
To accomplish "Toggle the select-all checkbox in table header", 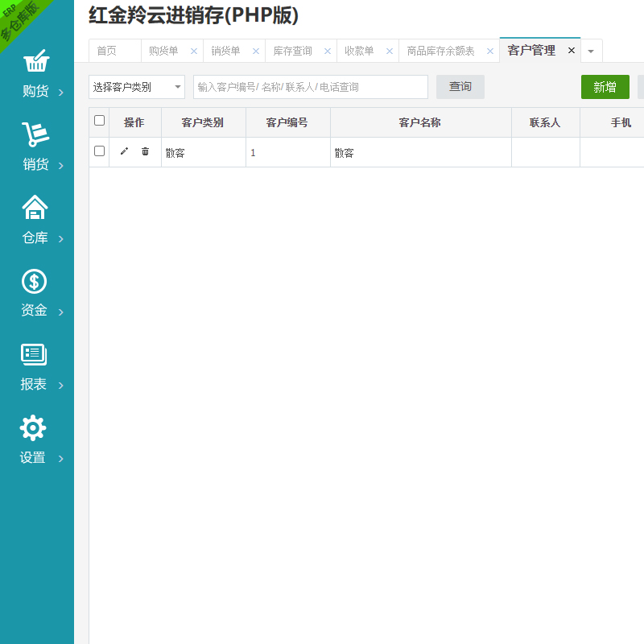I will tap(100, 121).
